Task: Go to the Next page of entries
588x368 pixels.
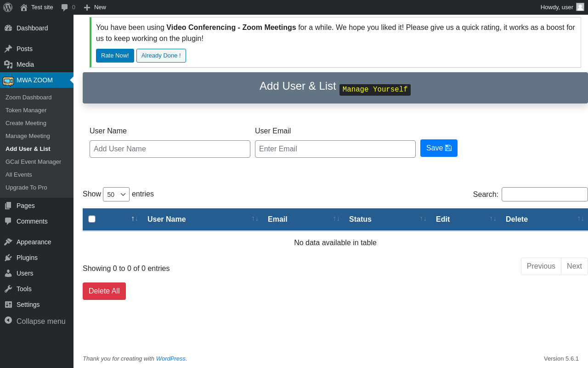Action: (574, 266)
